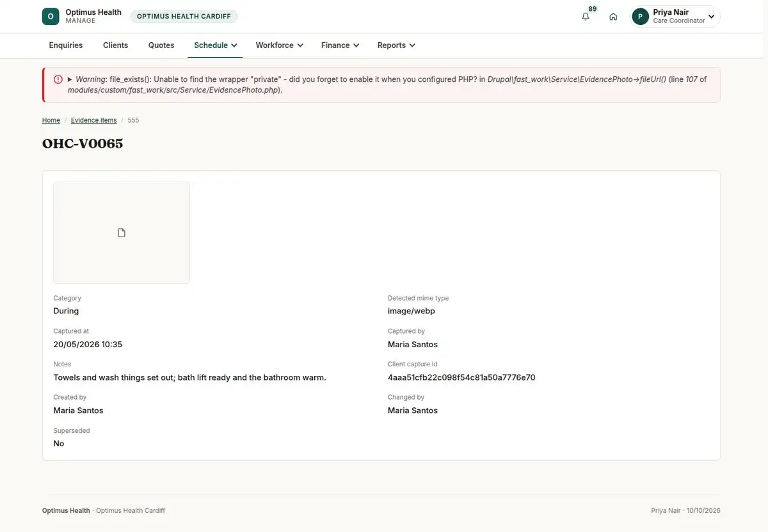Select the Quotes navigation item
Image resolution: width=768 pixels, height=532 pixels.
(x=161, y=45)
